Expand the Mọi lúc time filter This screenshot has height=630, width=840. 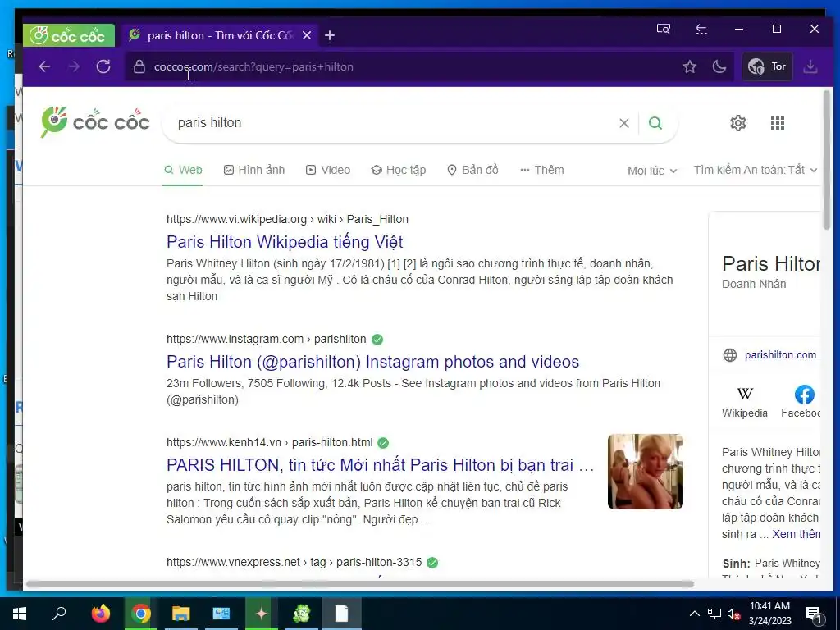[652, 171]
